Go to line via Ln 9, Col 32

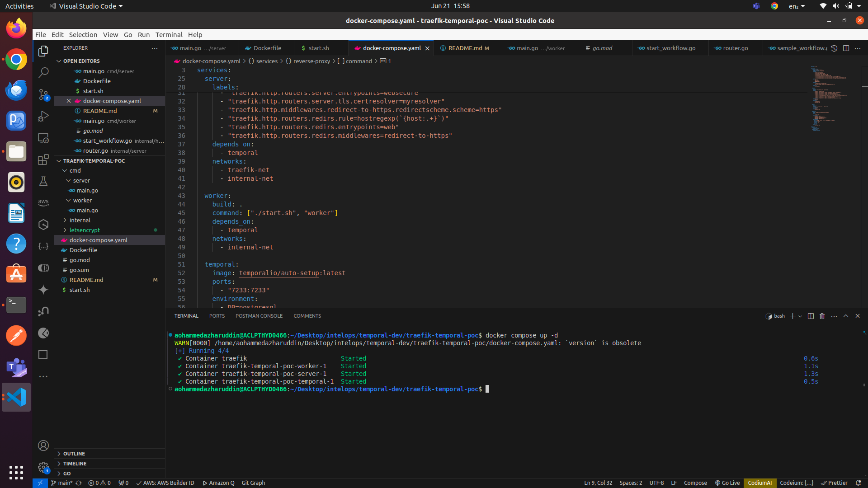(598, 483)
